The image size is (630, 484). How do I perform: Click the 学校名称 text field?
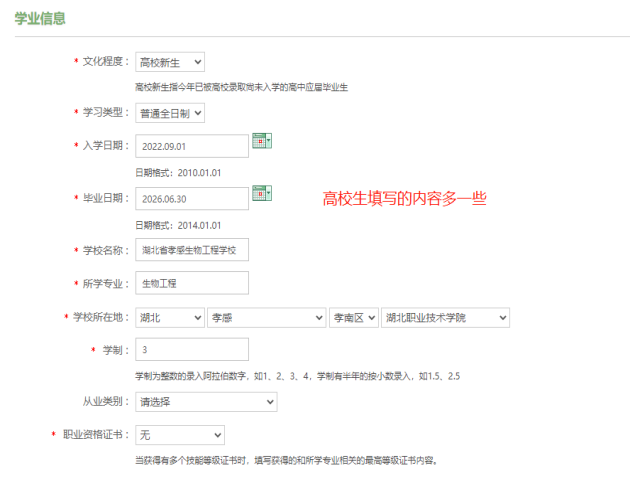[191, 250]
